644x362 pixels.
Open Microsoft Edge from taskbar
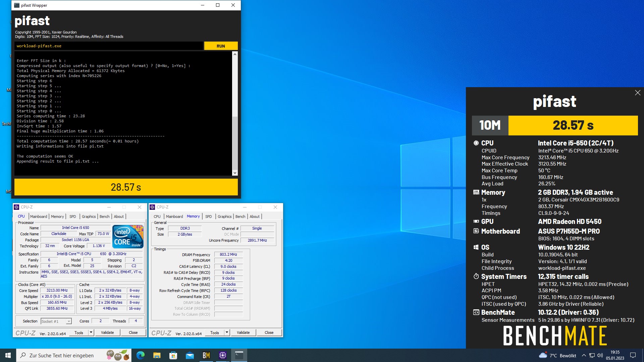click(141, 355)
